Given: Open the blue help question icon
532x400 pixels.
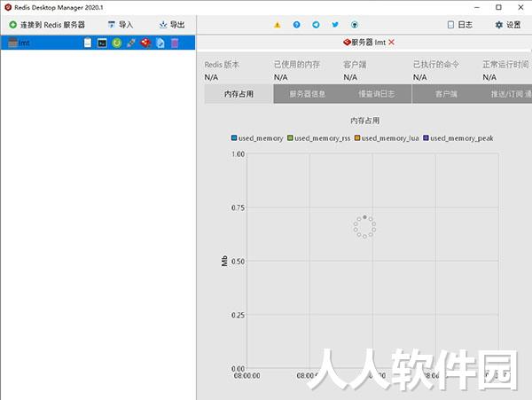Looking at the screenshot, I should pos(296,25).
